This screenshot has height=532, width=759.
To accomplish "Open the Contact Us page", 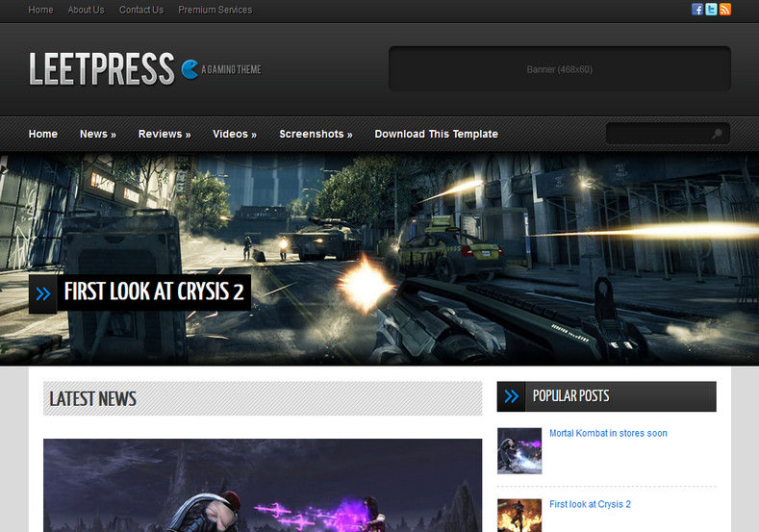I will pyautogui.click(x=141, y=10).
